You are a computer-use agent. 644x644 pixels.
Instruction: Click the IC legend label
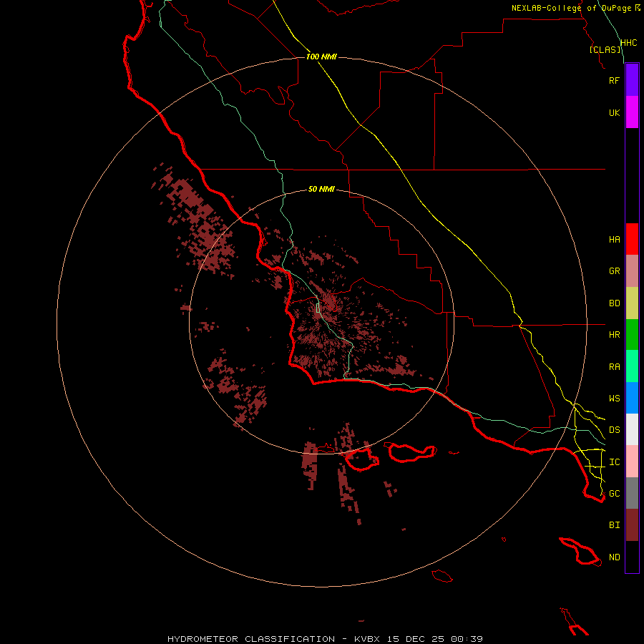pos(614,462)
